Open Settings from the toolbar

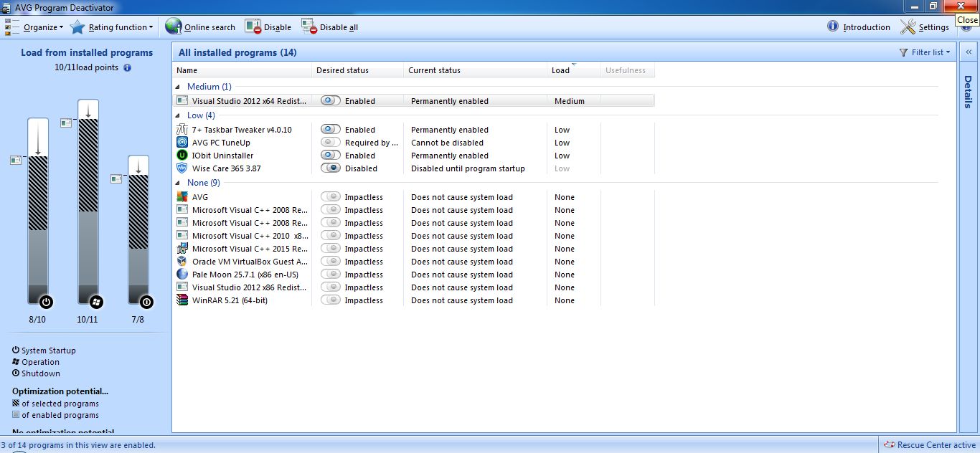[925, 27]
